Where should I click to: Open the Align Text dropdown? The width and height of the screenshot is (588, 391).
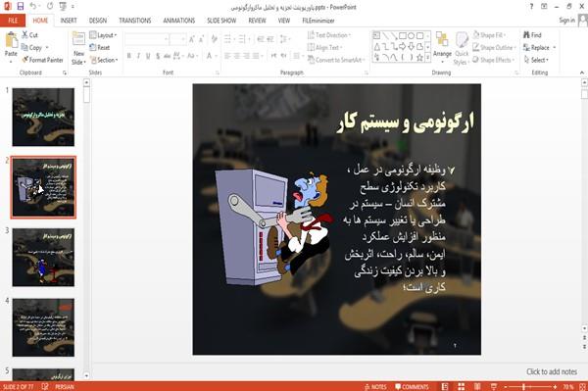324,47
